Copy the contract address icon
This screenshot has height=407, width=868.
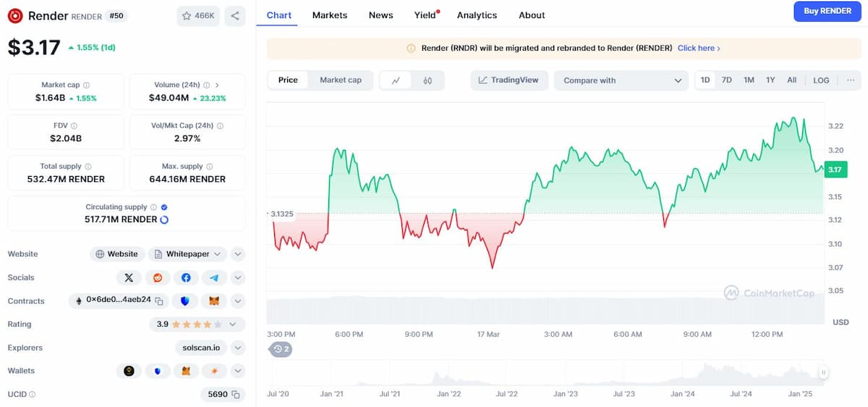point(159,301)
